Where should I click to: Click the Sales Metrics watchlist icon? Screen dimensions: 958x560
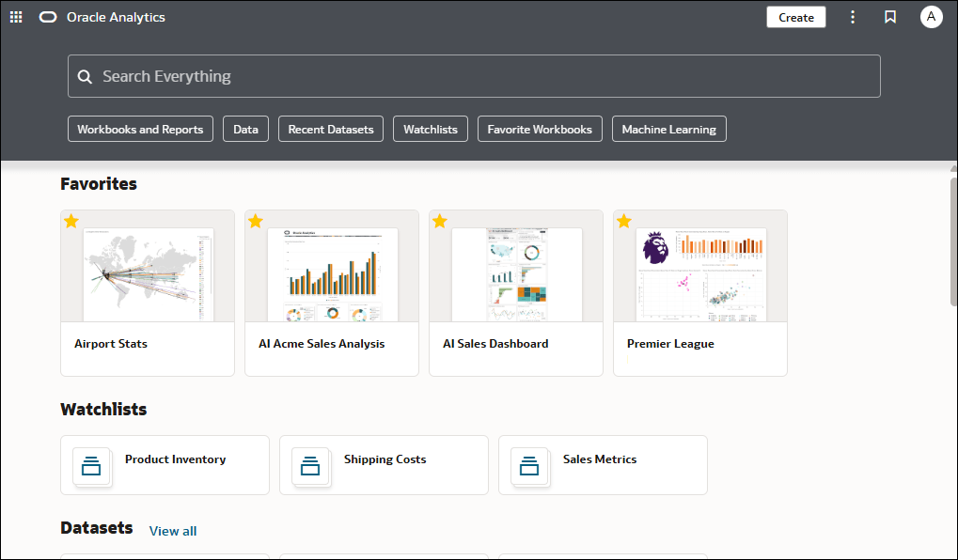pyautogui.click(x=529, y=465)
